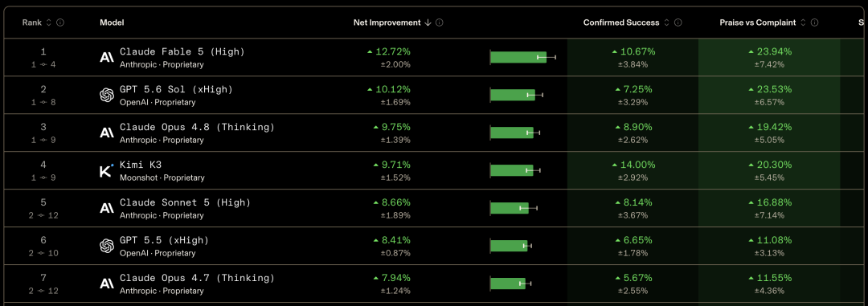Click the Praise vs Complaint info icon
This screenshot has height=306, width=868.
814,22
